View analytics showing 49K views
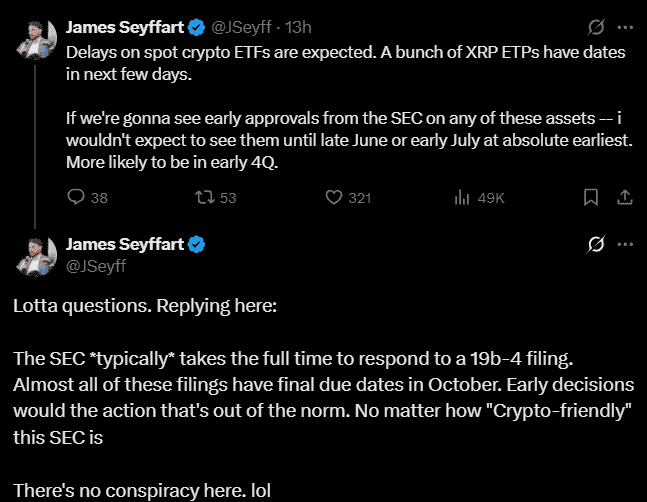 coord(462,198)
